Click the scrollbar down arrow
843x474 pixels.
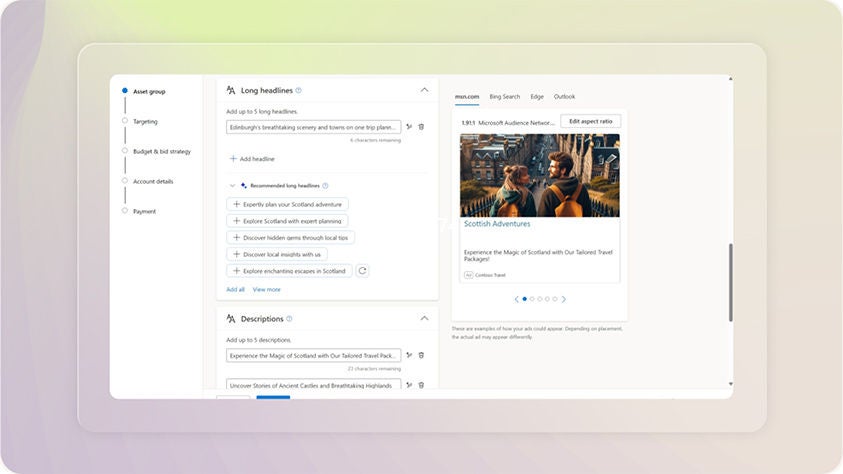(x=731, y=384)
